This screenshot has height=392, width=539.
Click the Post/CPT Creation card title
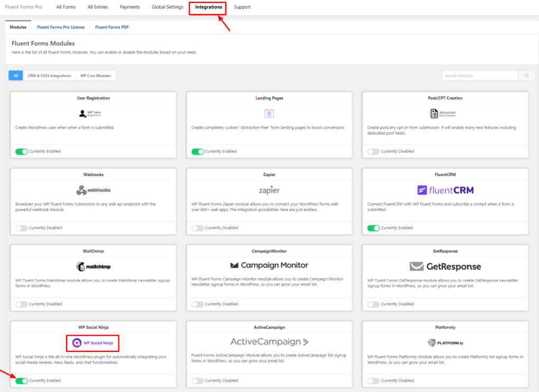click(445, 98)
